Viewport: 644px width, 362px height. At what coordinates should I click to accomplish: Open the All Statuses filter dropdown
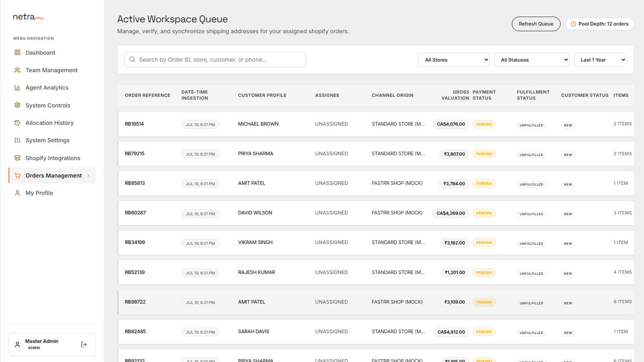532,60
